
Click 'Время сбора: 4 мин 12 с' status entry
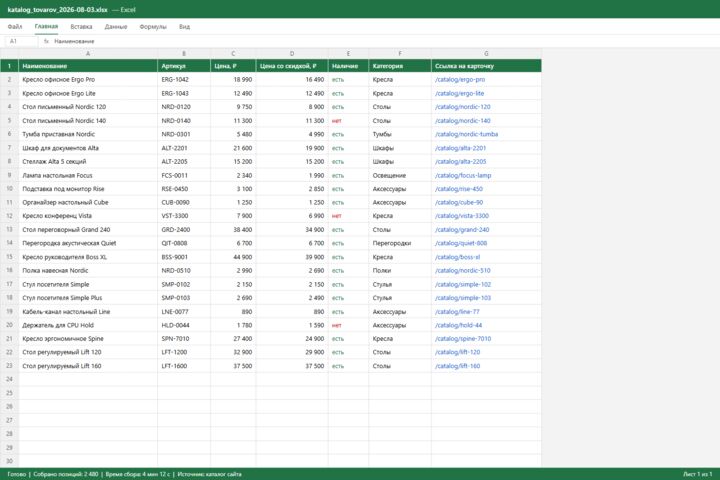[x=138, y=474]
